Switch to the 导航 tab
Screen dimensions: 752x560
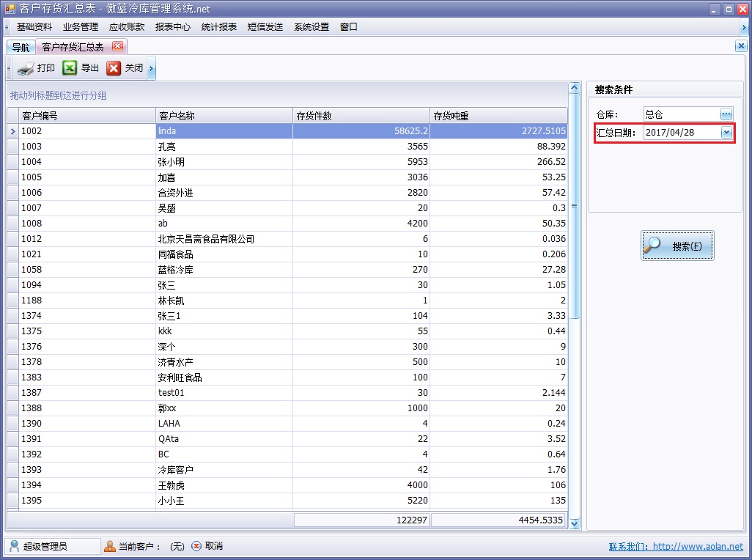[x=21, y=45]
